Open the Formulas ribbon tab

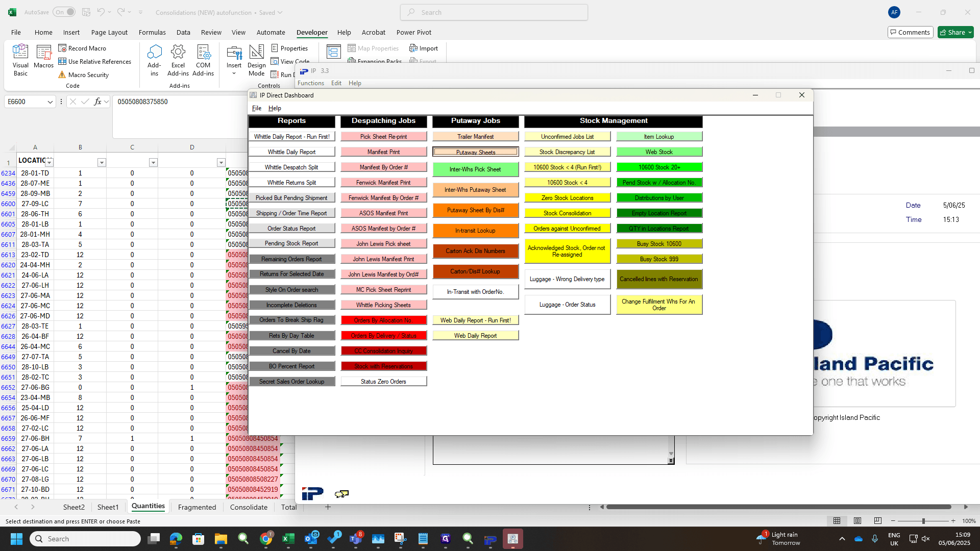152,32
